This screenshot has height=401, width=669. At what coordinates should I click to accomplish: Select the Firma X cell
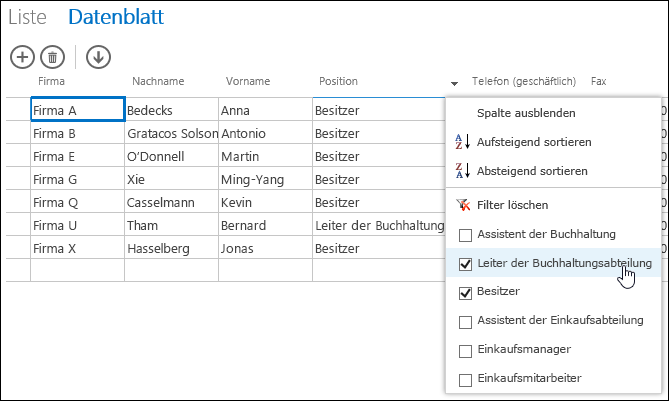click(78, 247)
